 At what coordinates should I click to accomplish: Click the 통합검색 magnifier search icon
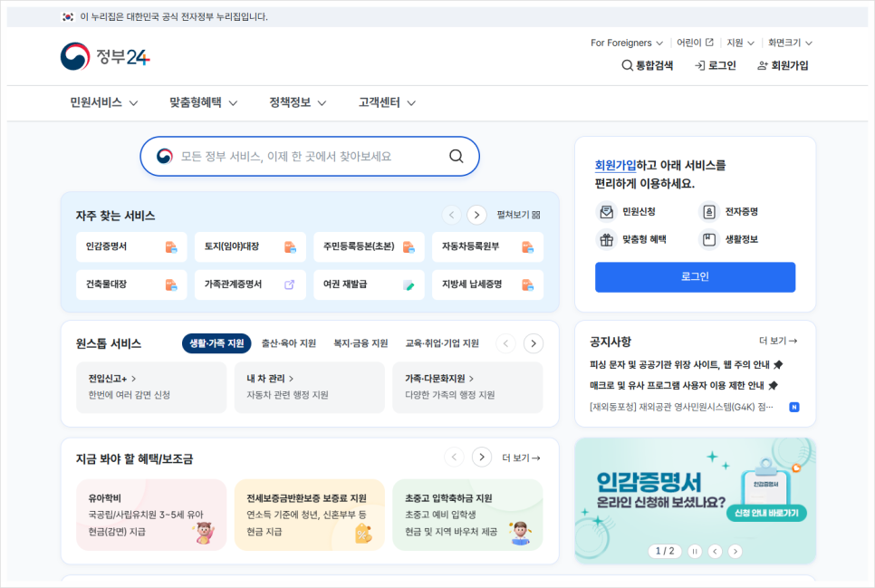pyautogui.click(x=627, y=64)
